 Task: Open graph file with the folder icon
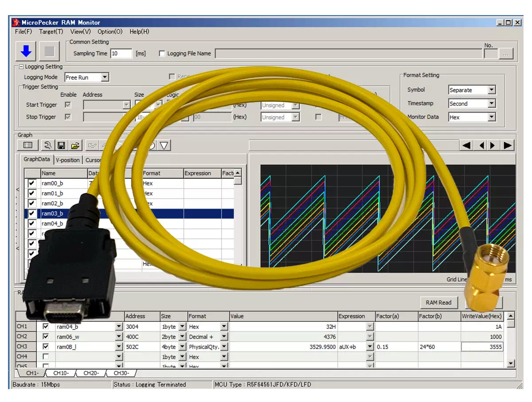tap(75, 145)
